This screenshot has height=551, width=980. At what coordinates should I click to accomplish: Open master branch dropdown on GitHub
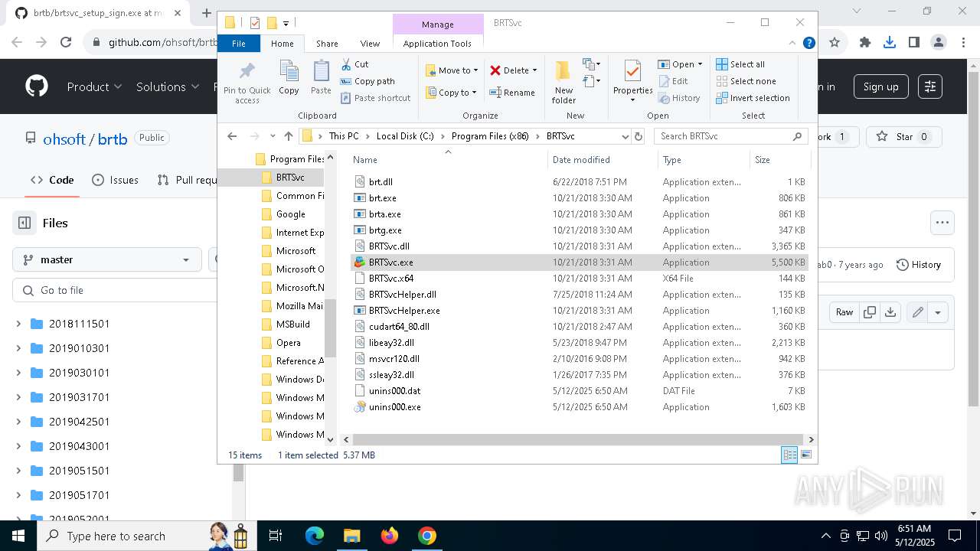(x=106, y=259)
